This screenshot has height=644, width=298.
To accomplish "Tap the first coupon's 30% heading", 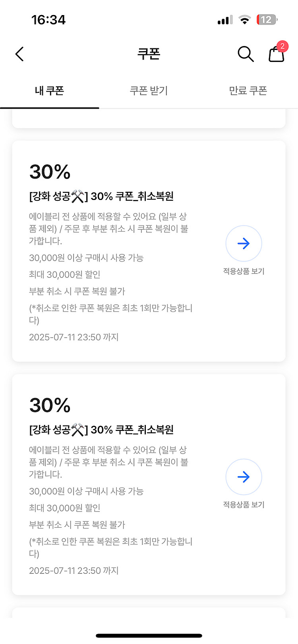I will 50,172.
